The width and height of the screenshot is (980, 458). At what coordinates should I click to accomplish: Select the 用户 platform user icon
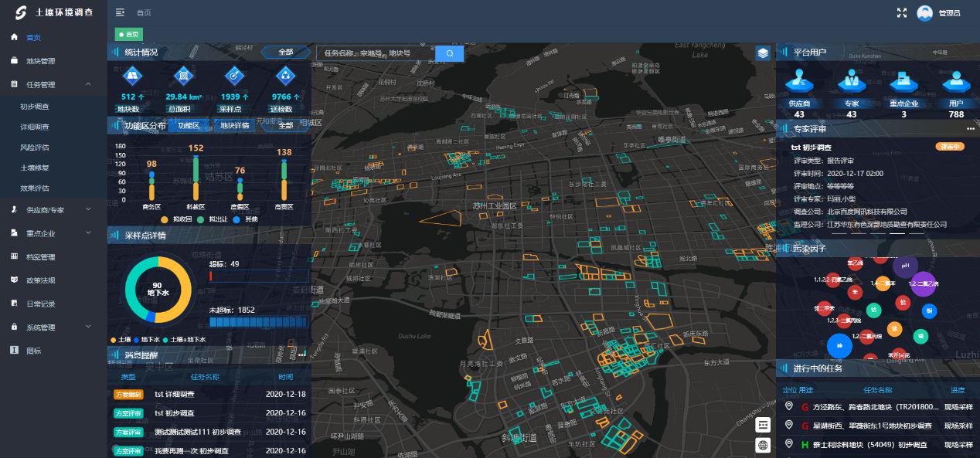pos(956,80)
